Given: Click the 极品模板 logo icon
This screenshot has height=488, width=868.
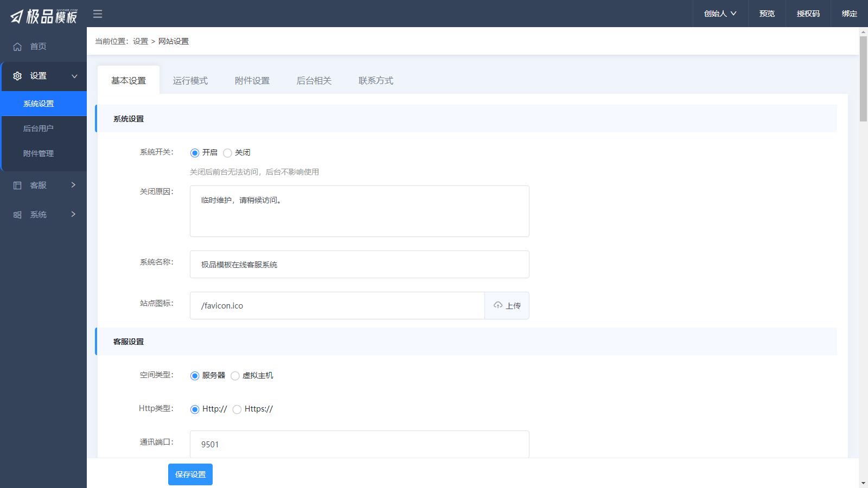Looking at the screenshot, I should (16, 15).
